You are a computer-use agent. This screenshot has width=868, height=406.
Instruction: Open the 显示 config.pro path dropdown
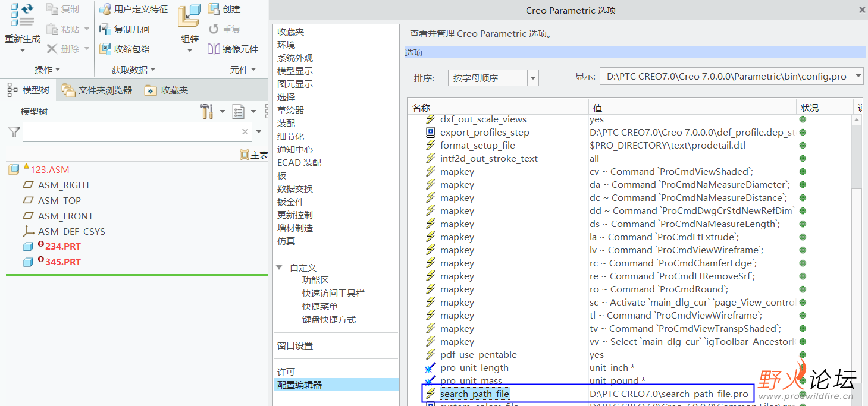click(x=858, y=76)
